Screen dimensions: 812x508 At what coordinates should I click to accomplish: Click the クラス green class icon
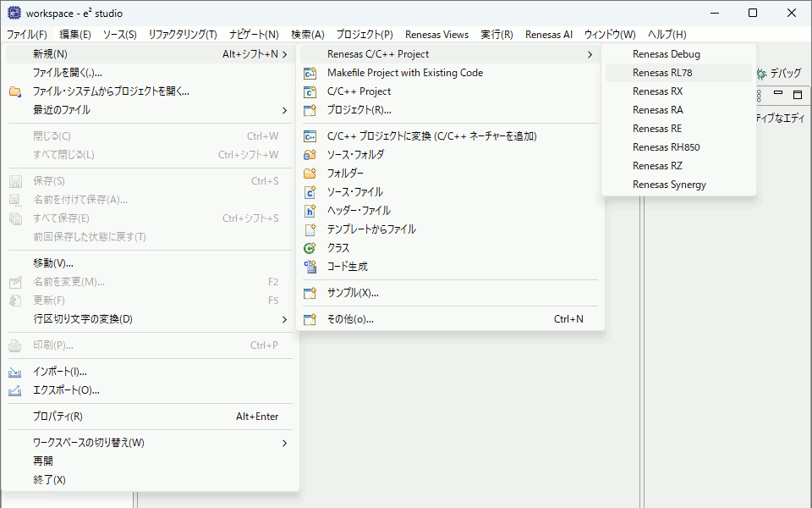pyautogui.click(x=310, y=248)
